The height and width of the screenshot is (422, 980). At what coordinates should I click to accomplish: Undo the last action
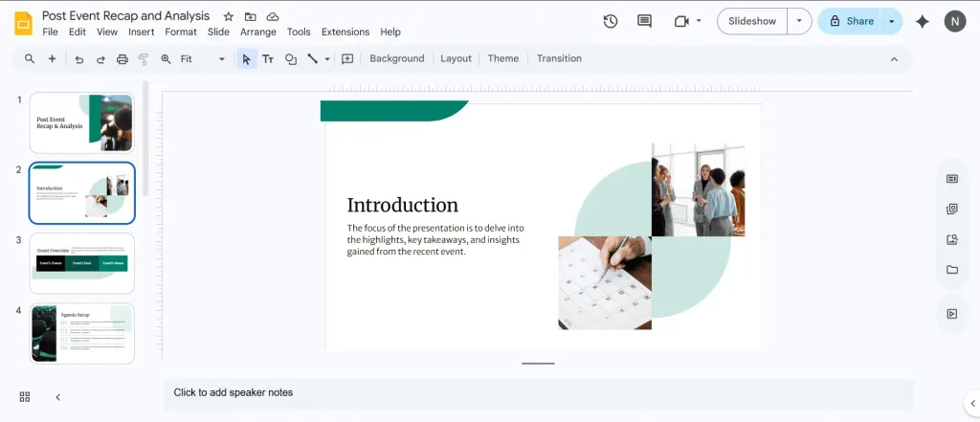point(78,59)
